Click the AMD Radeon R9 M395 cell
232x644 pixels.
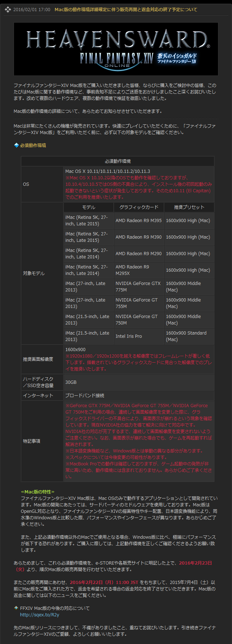(139, 221)
